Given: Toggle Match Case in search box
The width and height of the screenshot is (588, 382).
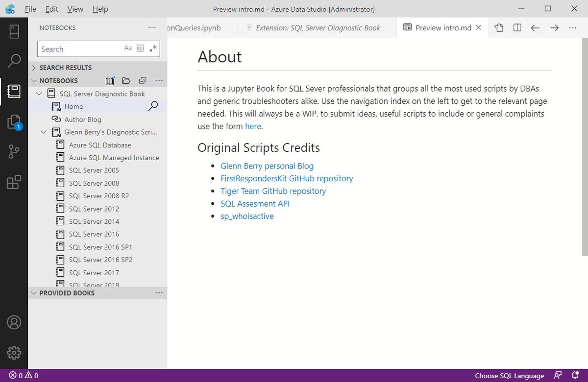Looking at the screenshot, I should (x=128, y=48).
